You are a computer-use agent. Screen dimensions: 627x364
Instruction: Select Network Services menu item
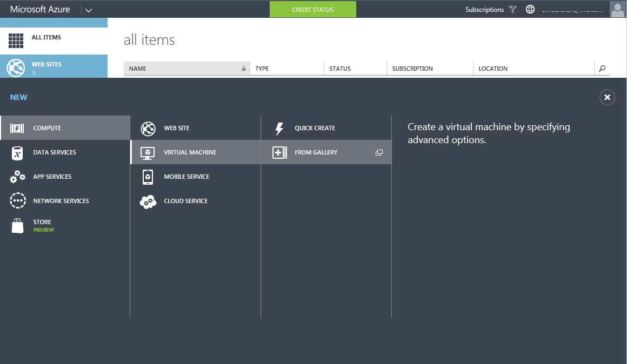pos(65,201)
